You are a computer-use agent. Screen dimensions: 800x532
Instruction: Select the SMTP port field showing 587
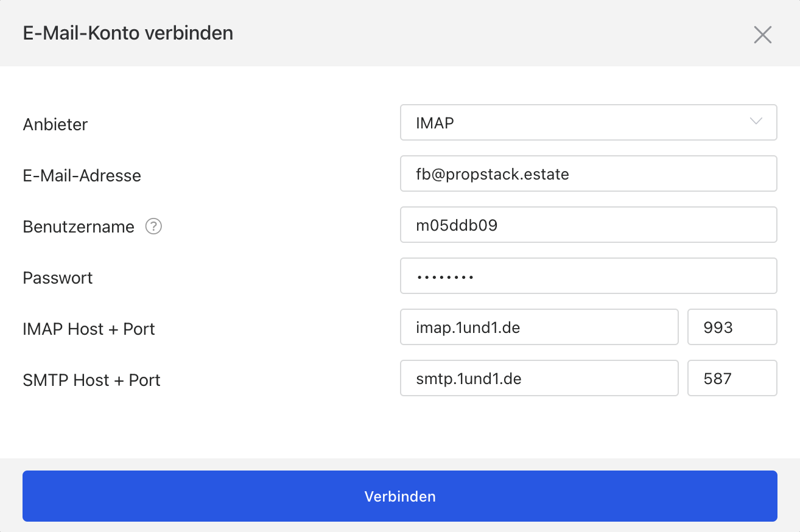(x=732, y=379)
